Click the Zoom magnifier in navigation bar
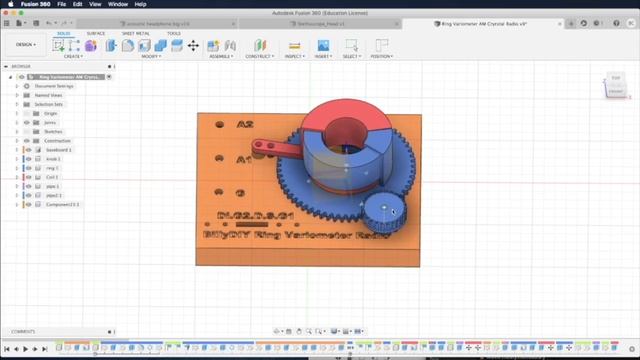640x360 pixels. [309, 331]
